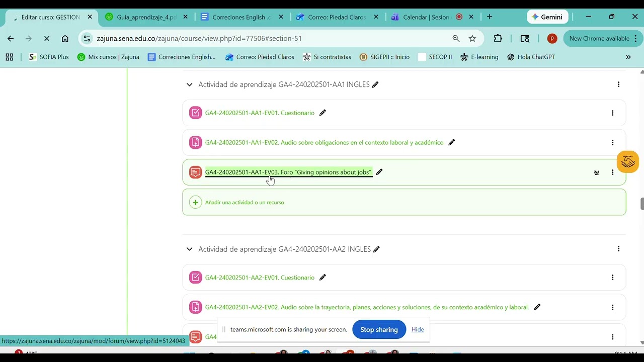Rename GA4-240202501-AA1-EV01 Cuestionario with pencil icon
Image resolution: width=644 pixels, height=362 pixels.
(x=323, y=113)
